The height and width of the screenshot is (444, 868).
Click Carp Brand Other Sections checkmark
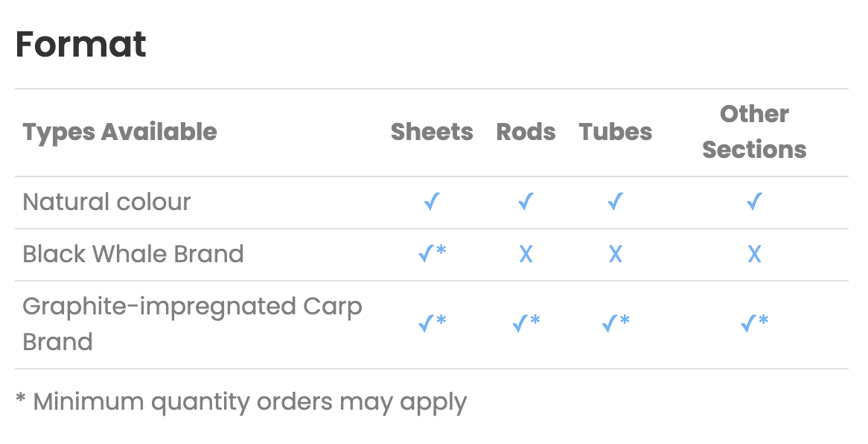(x=754, y=323)
